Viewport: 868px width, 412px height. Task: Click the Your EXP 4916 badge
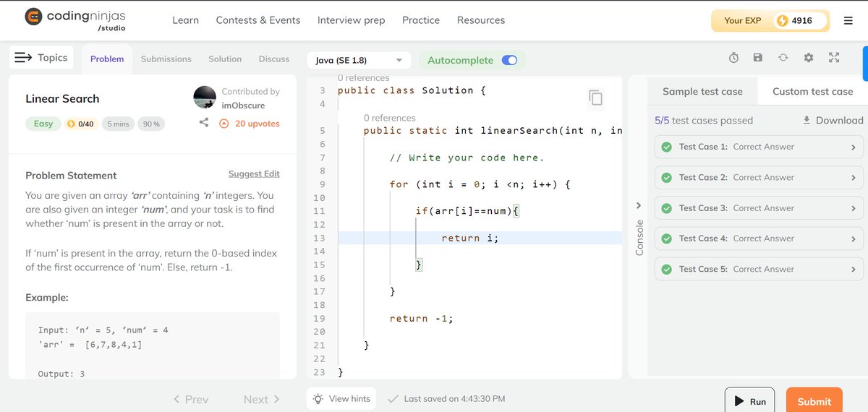click(771, 21)
